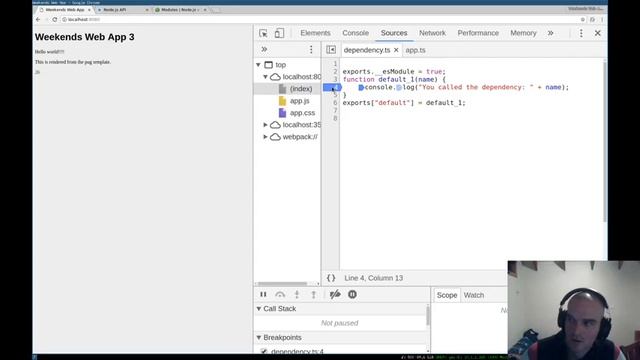Open the DevTools three-dot customize menu
Viewport: 640px width, 360px height.
[581, 33]
